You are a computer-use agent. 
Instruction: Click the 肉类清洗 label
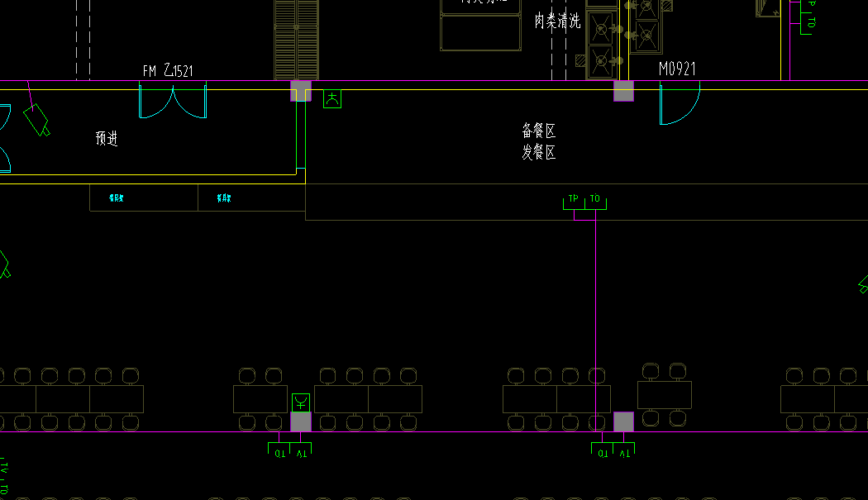click(x=557, y=21)
